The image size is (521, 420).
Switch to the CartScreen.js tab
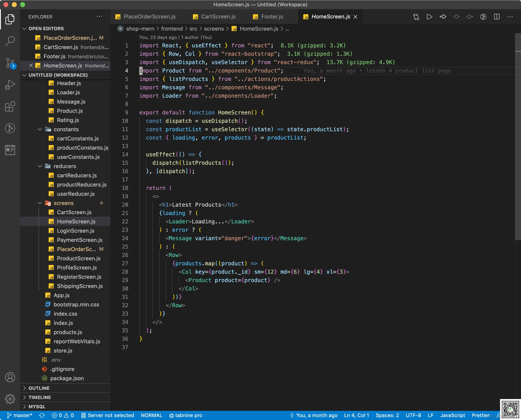[x=218, y=17]
